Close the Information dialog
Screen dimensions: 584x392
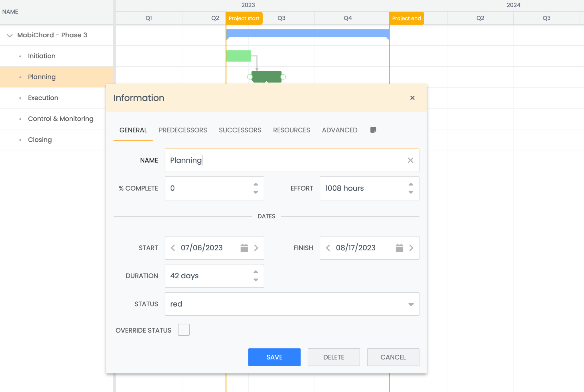(x=412, y=98)
